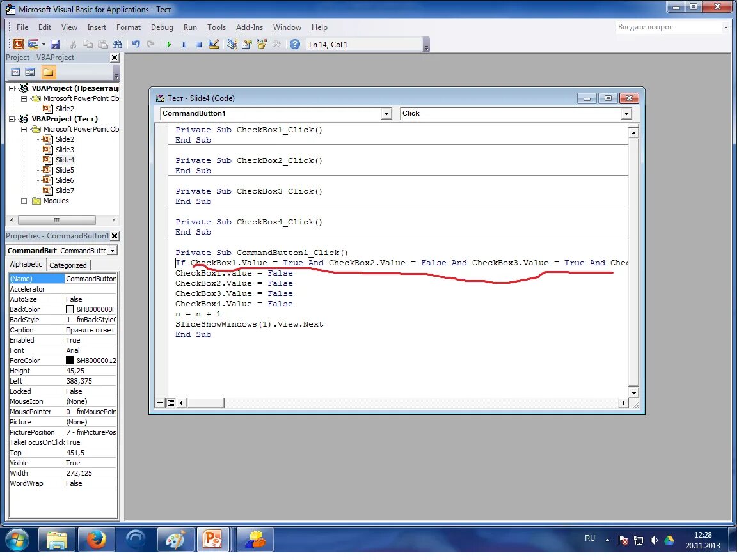Open the View menu
Screen dimensions: 739x560
(x=69, y=27)
